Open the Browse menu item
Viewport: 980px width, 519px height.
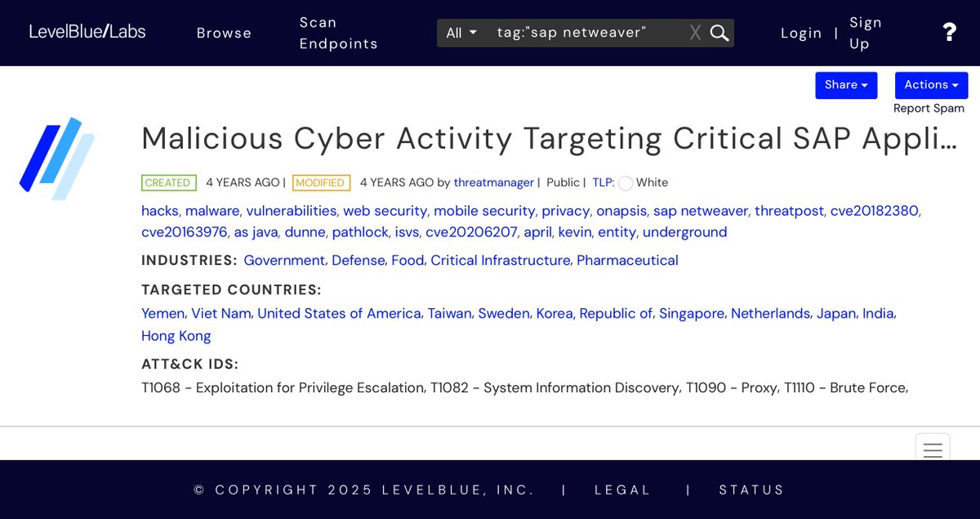[x=224, y=33]
